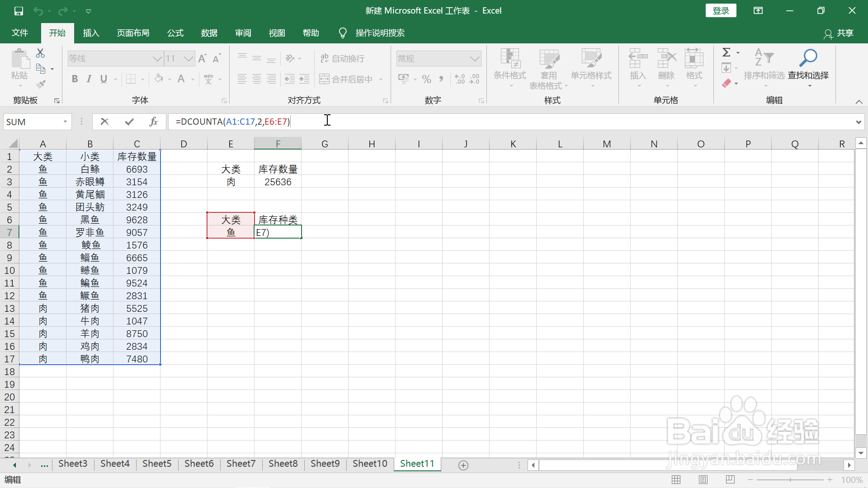
Task: Open the Name Box dropdown arrow
Action: point(65,122)
